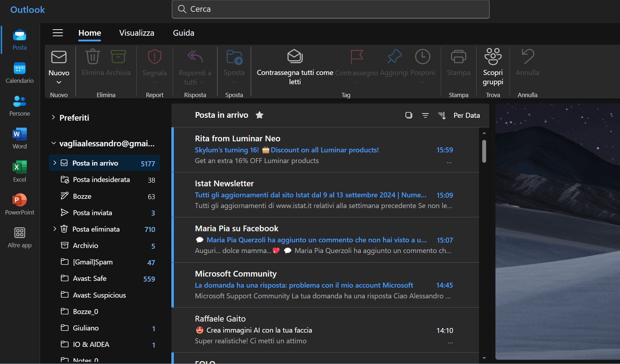This screenshot has width=620, height=364.
Task: Select the Bozze_0 folder
Action: tap(104, 312)
